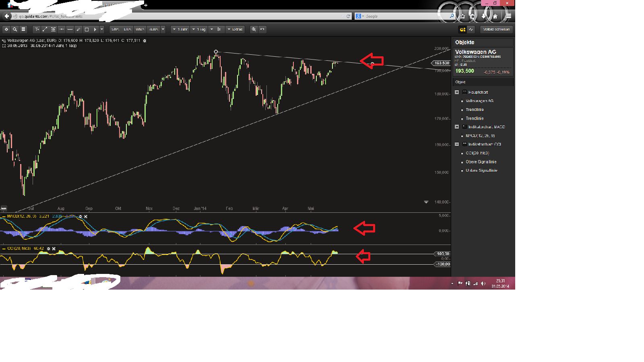Select the arrow pointer drawing tool
The image size is (644, 362).
pyautogui.click(x=95, y=29)
